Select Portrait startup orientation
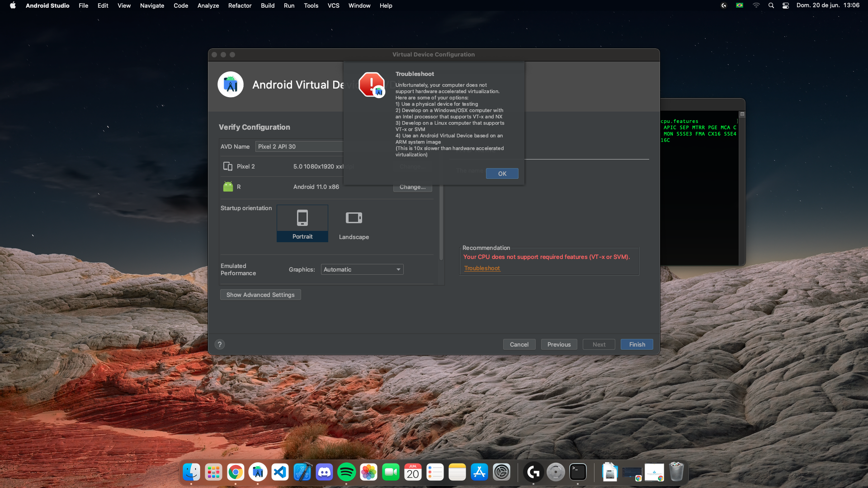Screen dimensions: 868x488 click(302, 224)
